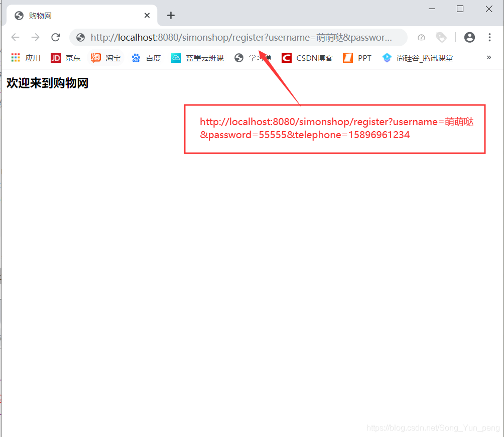Close the 购物网 tab

(147, 16)
